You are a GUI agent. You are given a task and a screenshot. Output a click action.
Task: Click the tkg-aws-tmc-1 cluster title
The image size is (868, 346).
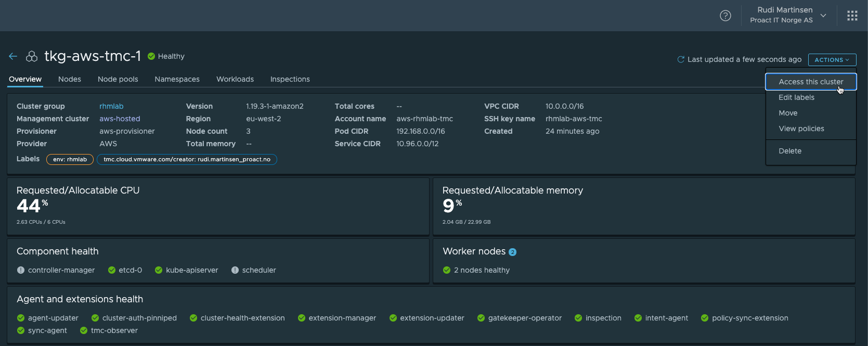93,56
